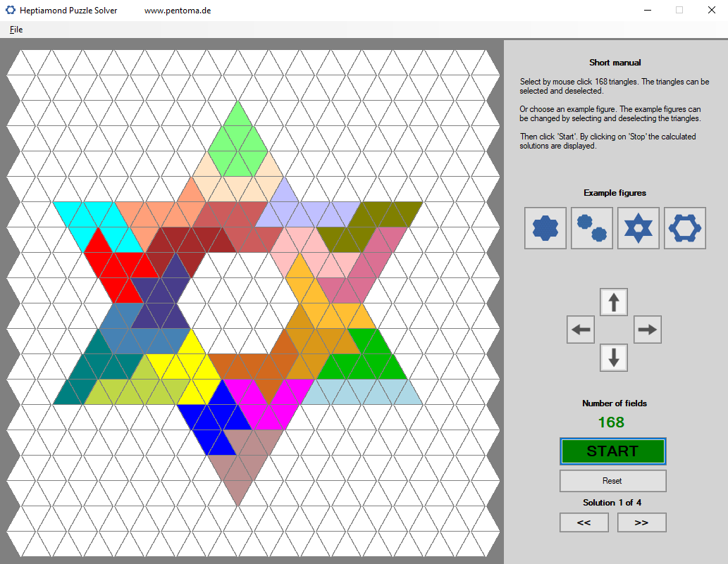Choose the two small hexagons example figure
Image resolution: width=728 pixels, height=564 pixels.
click(591, 227)
